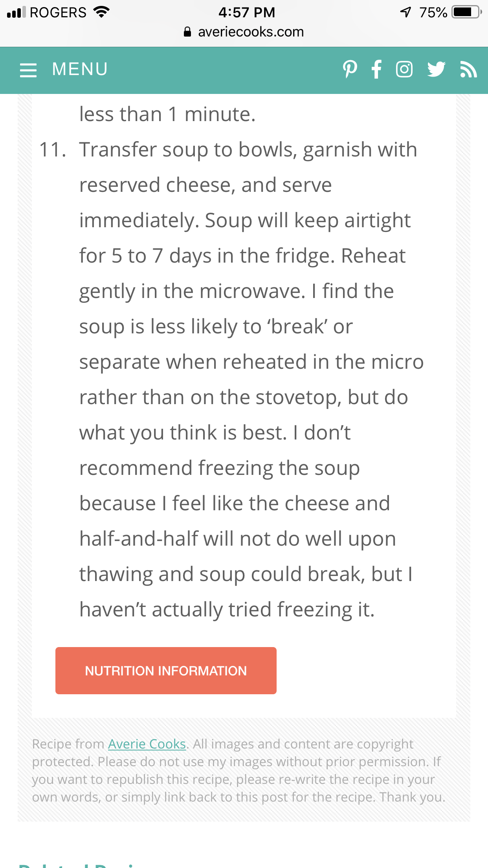
Task: Tap the cellular signal bars
Action: point(16,13)
